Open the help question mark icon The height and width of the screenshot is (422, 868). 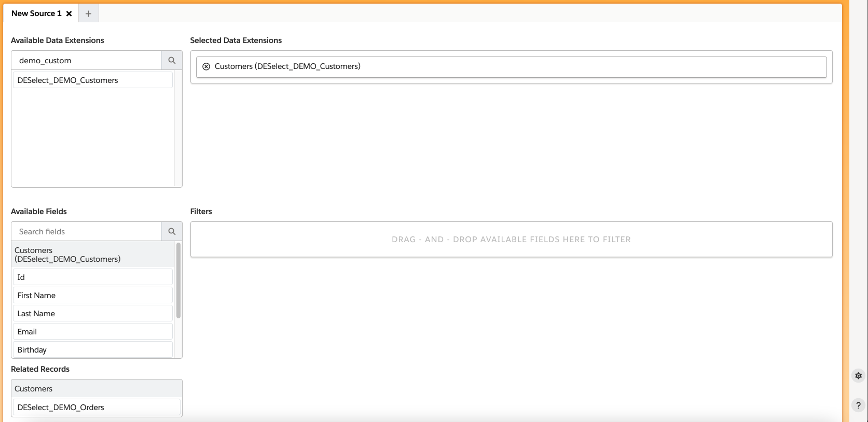coord(858,405)
